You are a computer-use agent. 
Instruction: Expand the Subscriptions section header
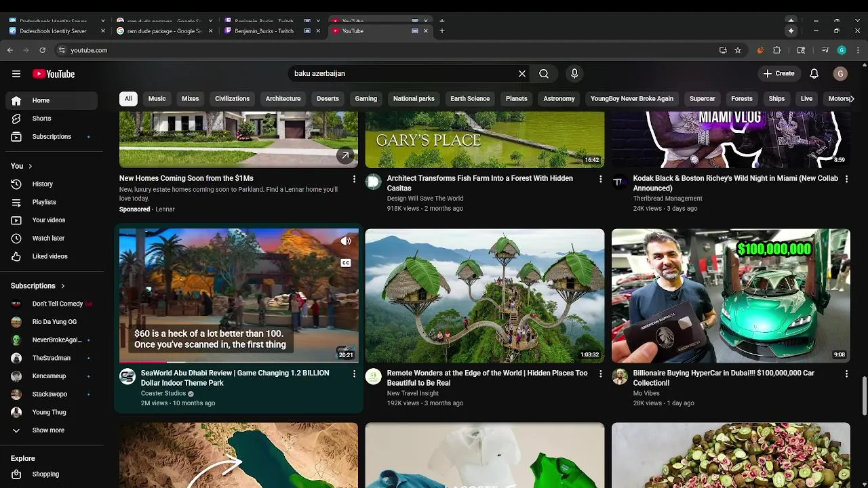pos(38,286)
